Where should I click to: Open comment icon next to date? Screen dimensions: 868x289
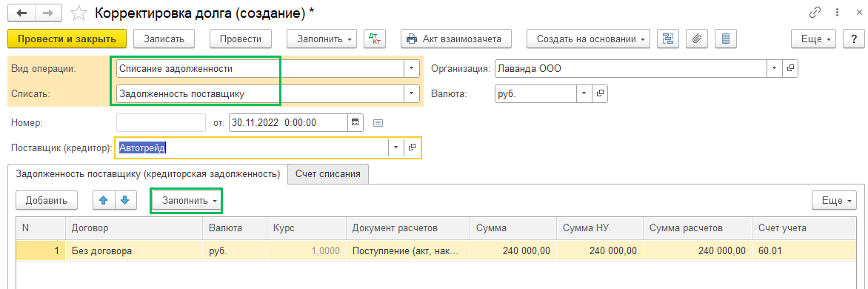click(378, 123)
